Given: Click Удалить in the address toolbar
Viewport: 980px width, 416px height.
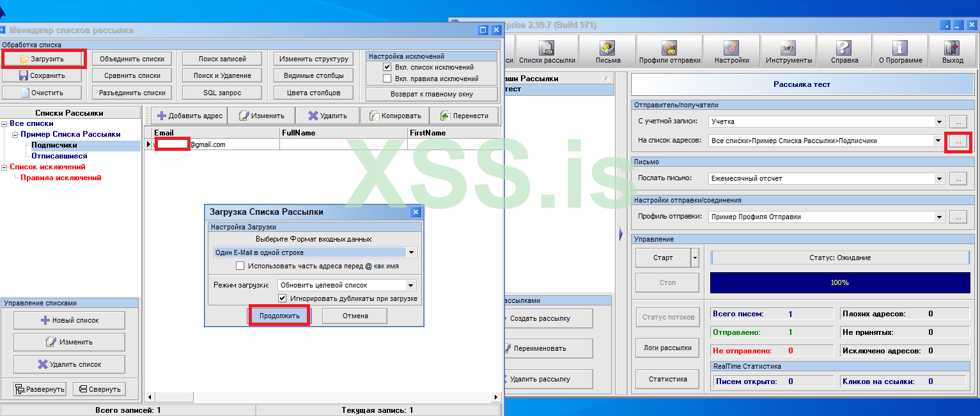Looking at the screenshot, I should pos(327,116).
